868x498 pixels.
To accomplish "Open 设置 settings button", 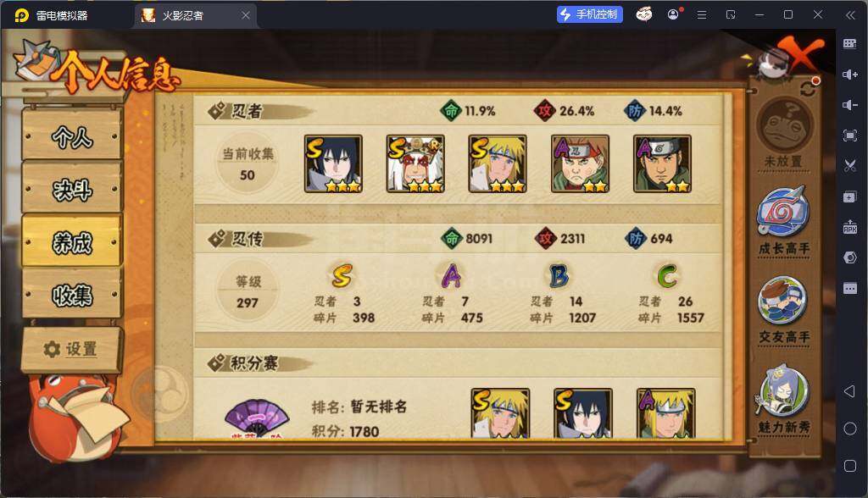I will point(71,349).
